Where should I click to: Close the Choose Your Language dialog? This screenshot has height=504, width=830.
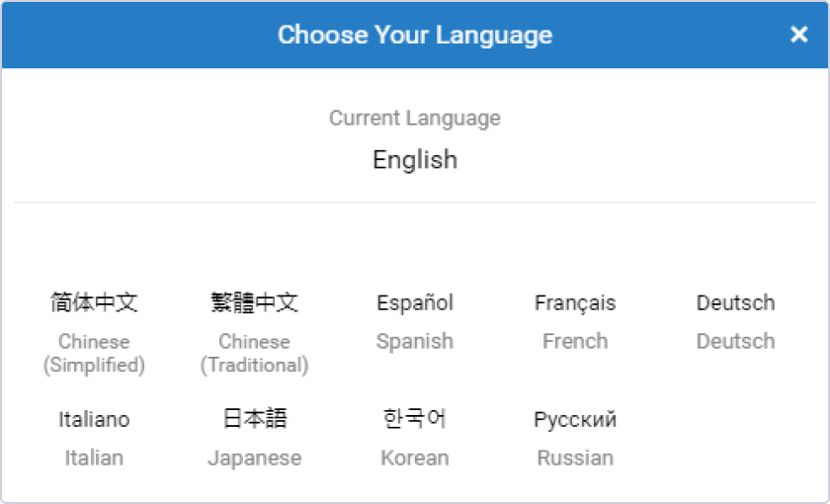tap(799, 35)
